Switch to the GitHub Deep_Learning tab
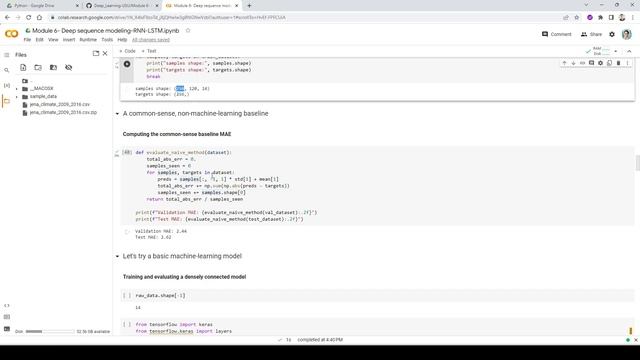The width and height of the screenshot is (640, 360). tap(121, 6)
